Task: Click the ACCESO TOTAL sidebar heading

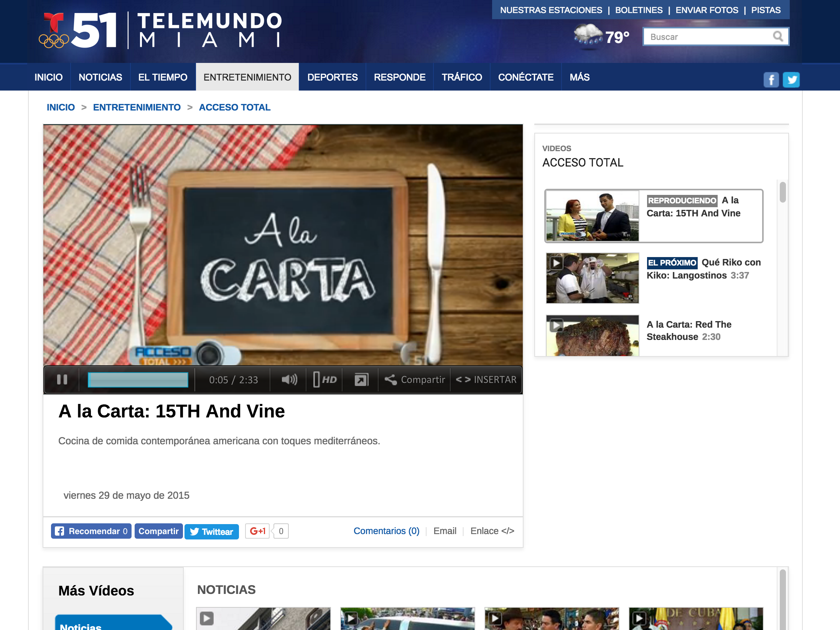Action: click(583, 163)
